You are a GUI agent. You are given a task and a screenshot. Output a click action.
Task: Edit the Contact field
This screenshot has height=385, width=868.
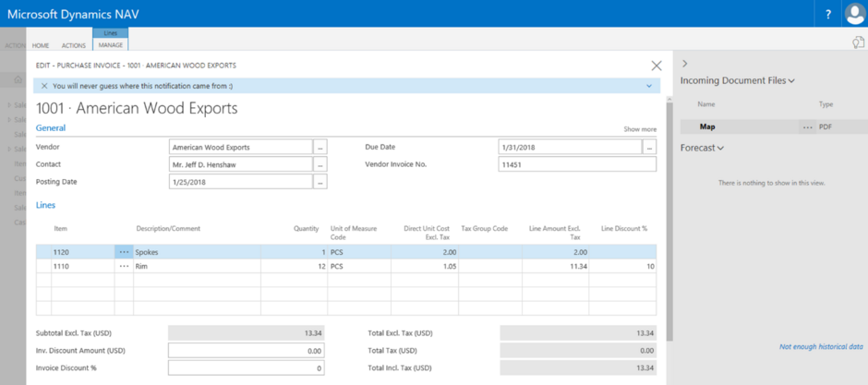[x=241, y=164]
